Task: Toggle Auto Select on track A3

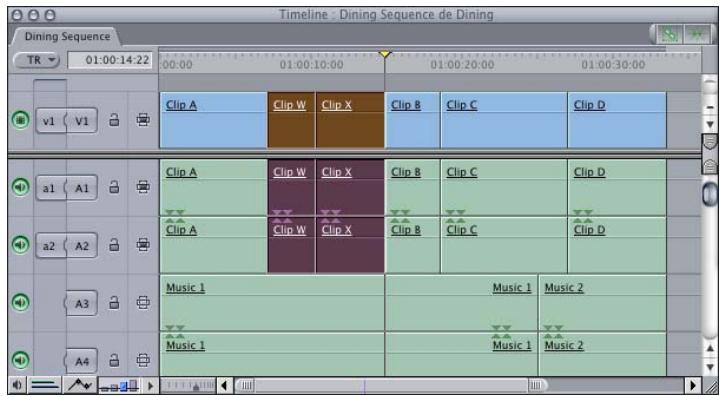Action: pyautogui.click(x=143, y=302)
